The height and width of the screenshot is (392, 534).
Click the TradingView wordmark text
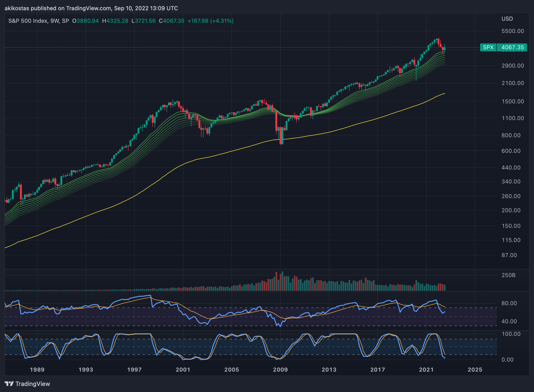[33, 384]
